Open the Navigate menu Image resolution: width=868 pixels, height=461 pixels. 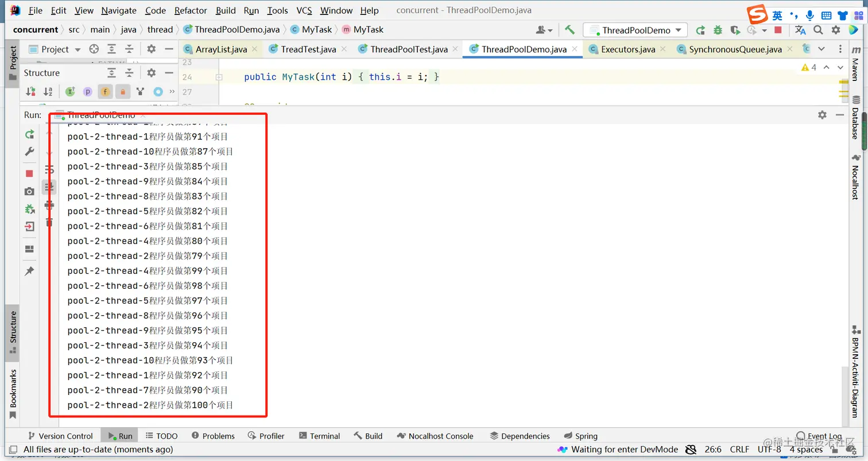(x=119, y=10)
